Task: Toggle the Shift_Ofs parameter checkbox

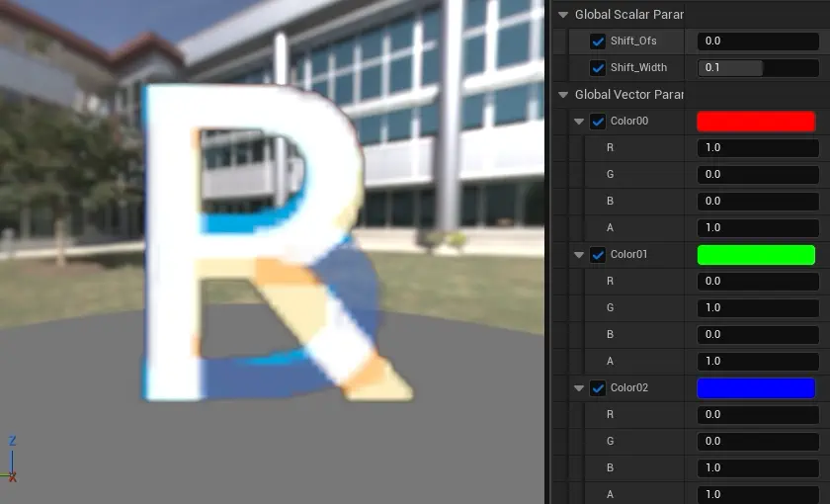Action: coord(598,42)
